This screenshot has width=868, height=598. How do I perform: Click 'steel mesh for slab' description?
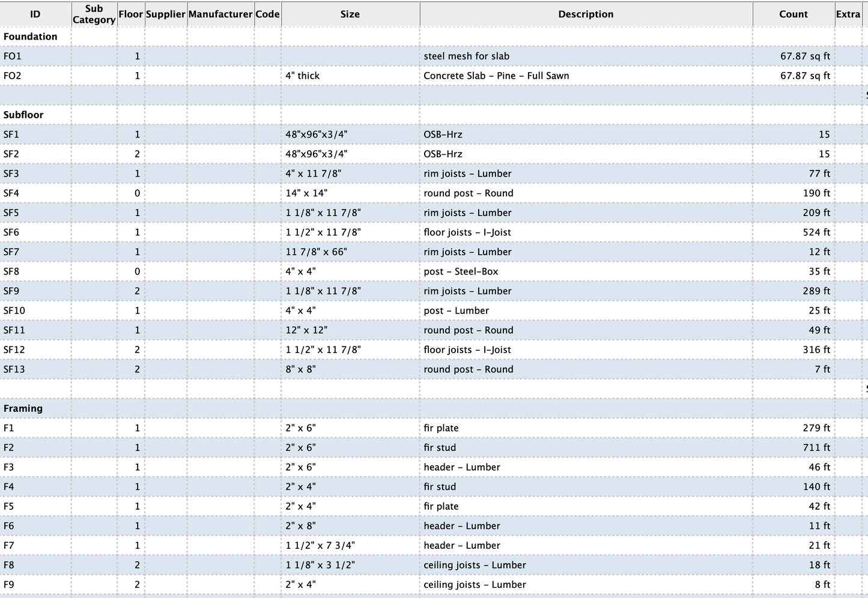tap(466, 56)
